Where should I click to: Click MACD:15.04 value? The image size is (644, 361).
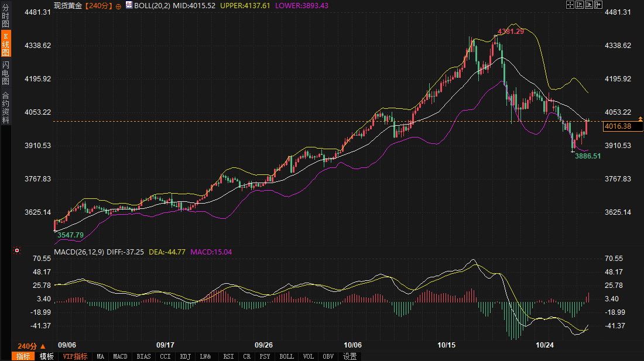(x=211, y=252)
